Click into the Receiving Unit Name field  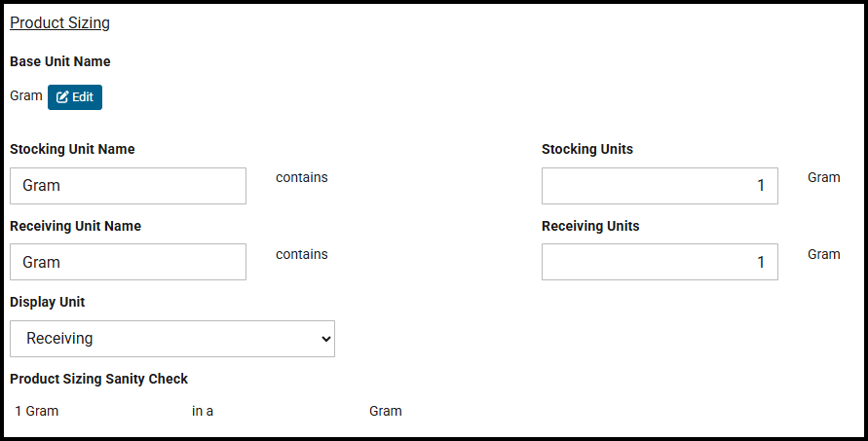coord(128,262)
